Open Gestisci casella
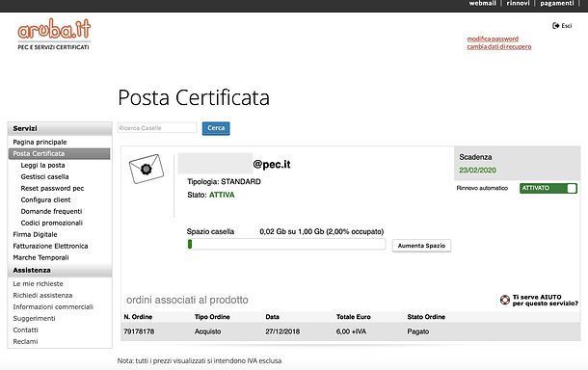This screenshot has height=370, width=588. point(44,176)
